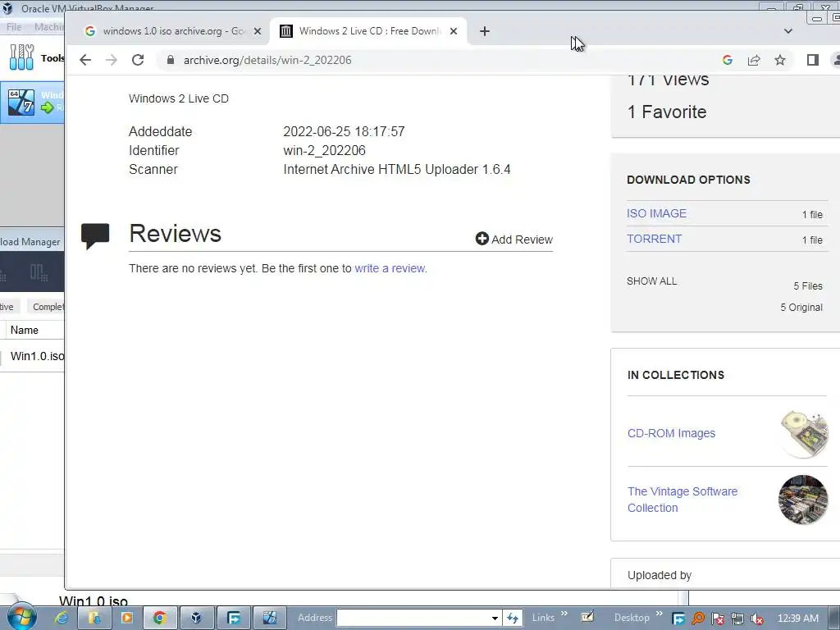Screen dimensions: 840x630
Task: Open the write a review link
Action: (x=390, y=268)
